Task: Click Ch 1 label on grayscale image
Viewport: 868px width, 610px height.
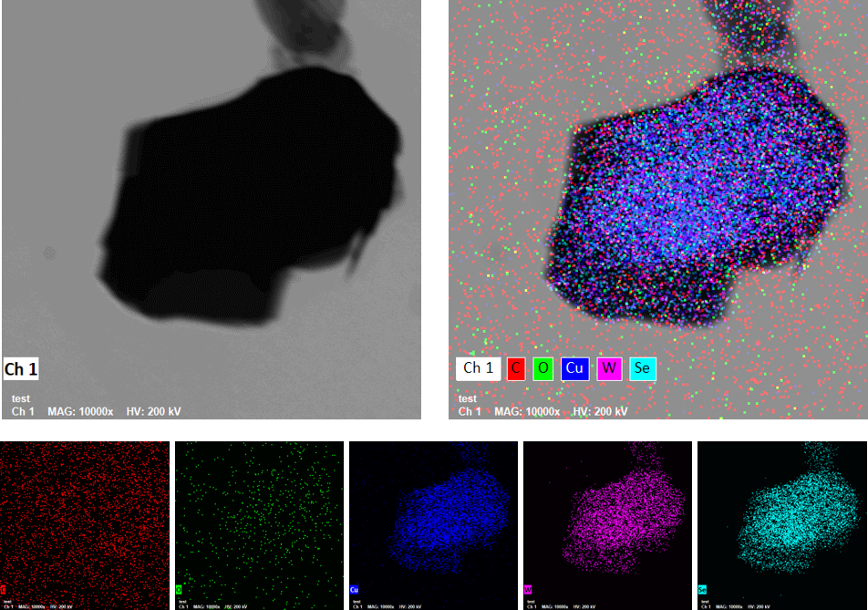Action: [21, 368]
